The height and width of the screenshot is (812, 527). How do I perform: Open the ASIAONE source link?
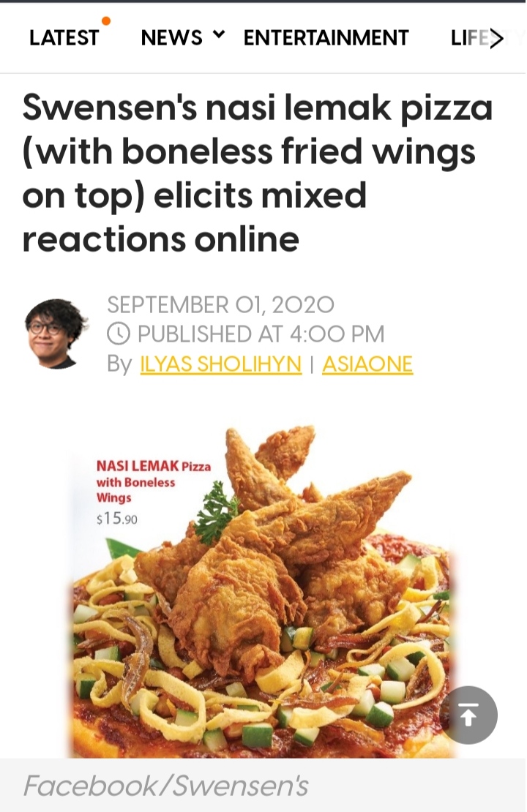[367, 364]
